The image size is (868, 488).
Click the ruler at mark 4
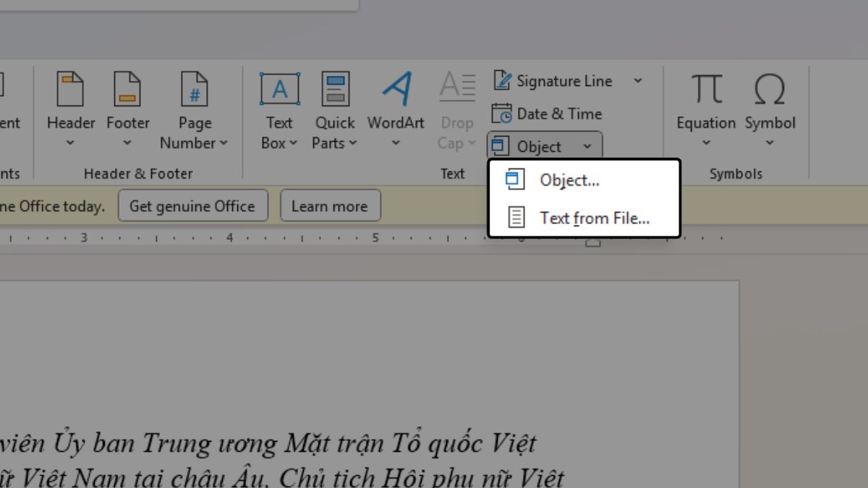tap(230, 237)
